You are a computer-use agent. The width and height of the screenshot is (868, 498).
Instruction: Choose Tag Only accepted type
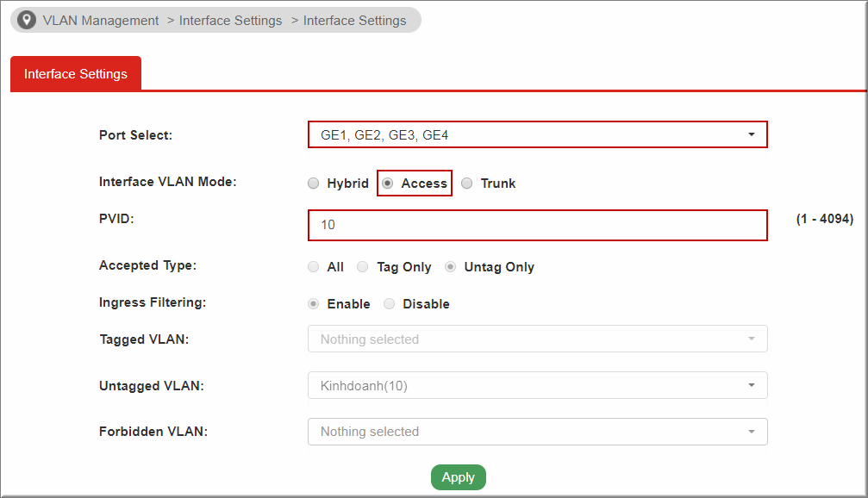click(x=363, y=267)
